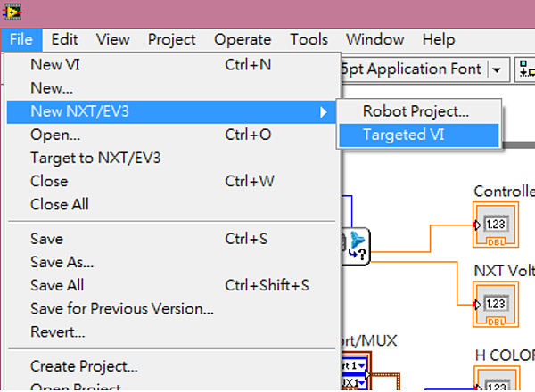Viewport: 535px width, 392px height.
Task: Open the Tools menu
Action: [x=309, y=39]
